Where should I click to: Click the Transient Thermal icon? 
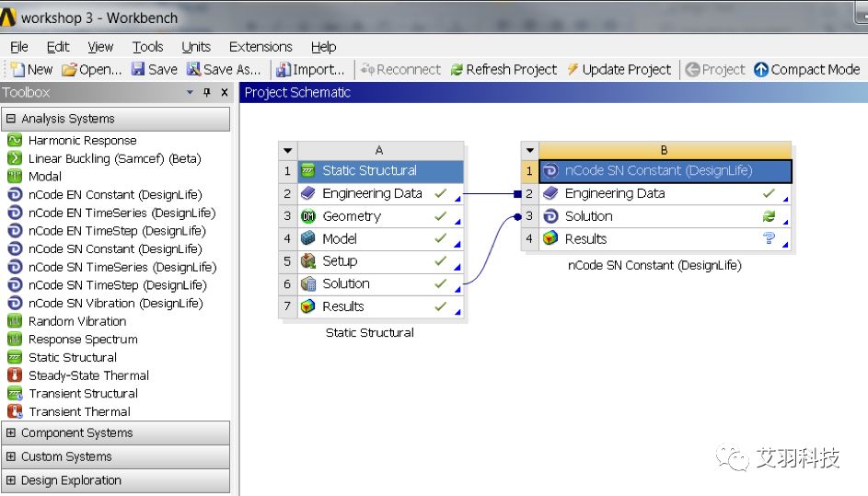[x=15, y=411]
